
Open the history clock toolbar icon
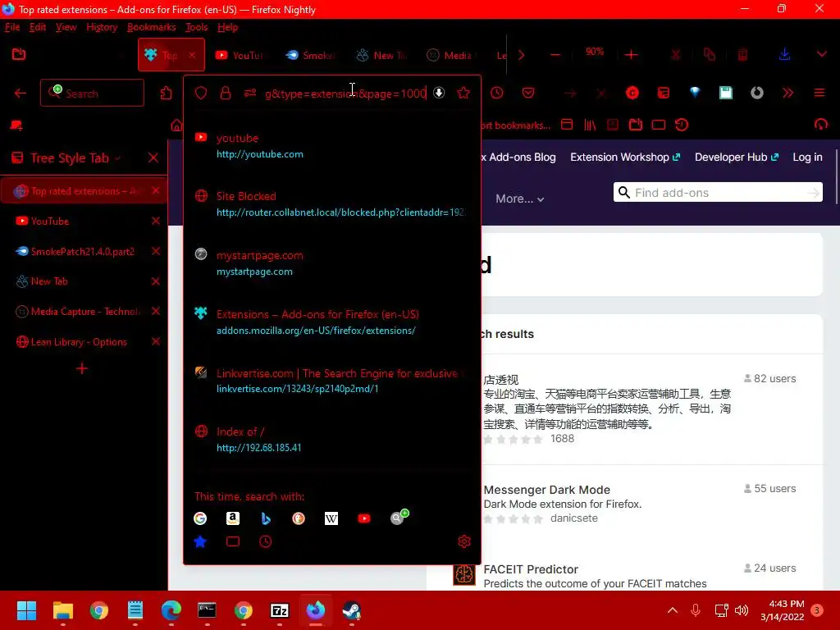click(x=497, y=94)
